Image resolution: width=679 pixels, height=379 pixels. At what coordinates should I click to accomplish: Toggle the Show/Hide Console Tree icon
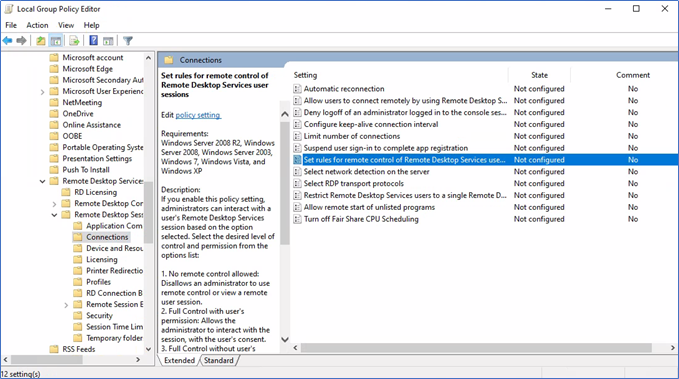tap(56, 41)
